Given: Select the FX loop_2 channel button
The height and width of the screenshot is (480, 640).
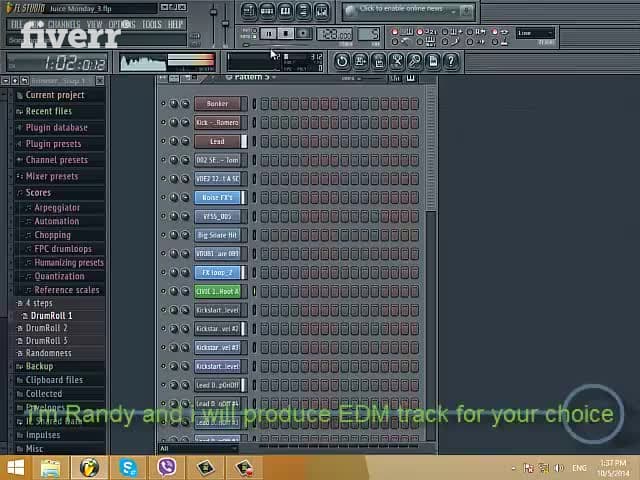Looking at the screenshot, I should [x=217, y=273].
